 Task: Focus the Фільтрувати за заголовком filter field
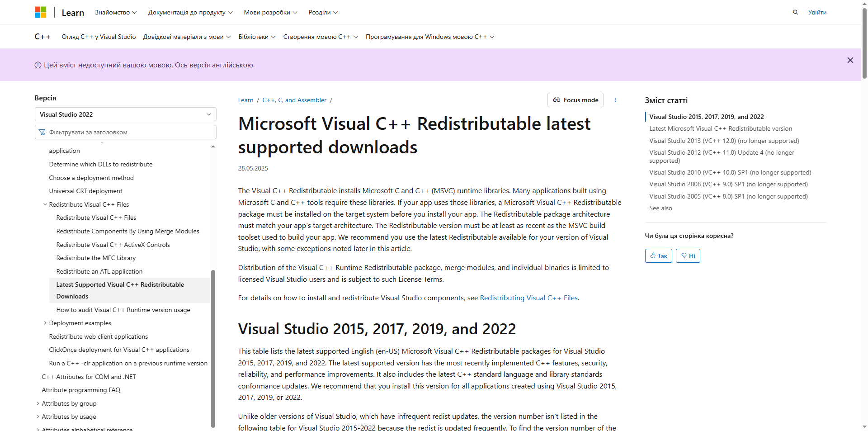click(126, 132)
